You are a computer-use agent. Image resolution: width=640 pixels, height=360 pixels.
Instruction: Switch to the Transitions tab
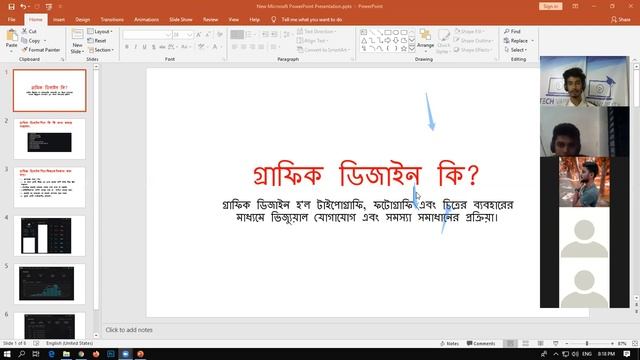(x=112, y=20)
